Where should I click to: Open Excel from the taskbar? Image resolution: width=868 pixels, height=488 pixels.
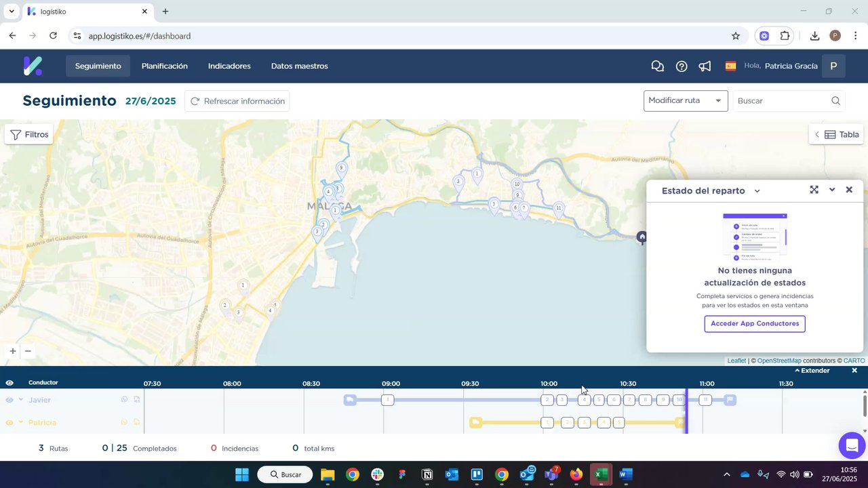click(601, 474)
